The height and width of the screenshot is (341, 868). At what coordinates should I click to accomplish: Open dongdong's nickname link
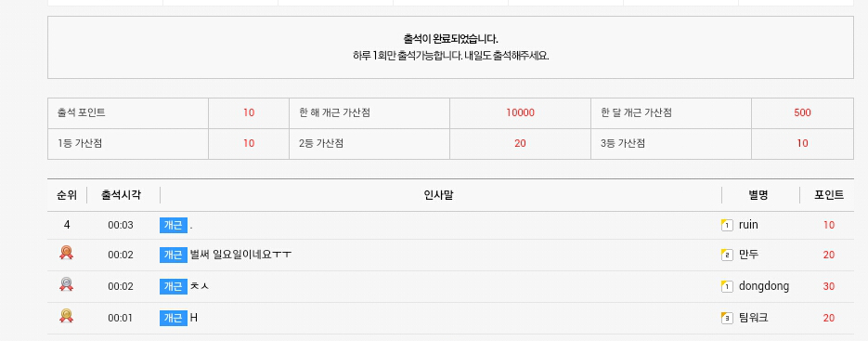pos(764,287)
